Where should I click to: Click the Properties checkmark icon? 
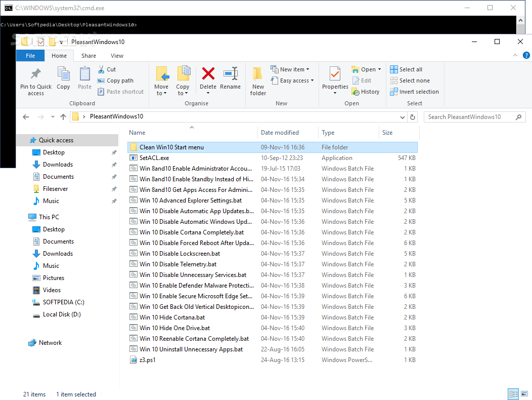click(335, 74)
